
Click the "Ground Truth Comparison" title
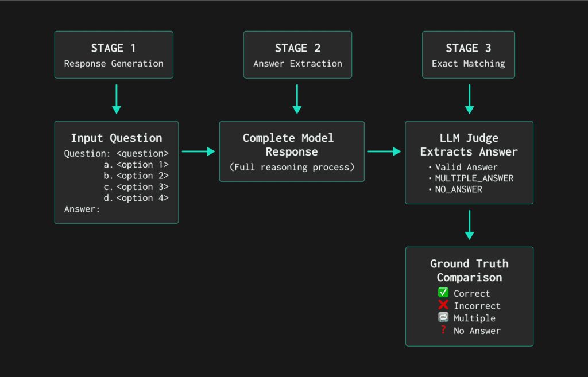pos(470,271)
